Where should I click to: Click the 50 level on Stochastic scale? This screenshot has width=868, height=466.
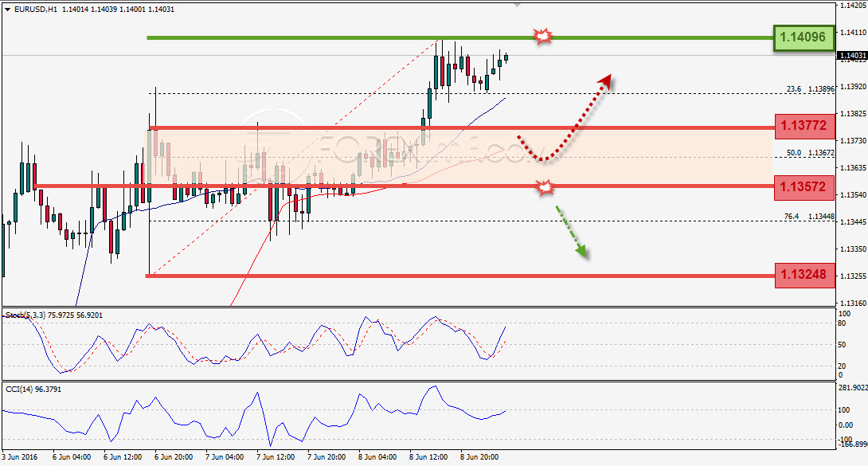(x=842, y=345)
